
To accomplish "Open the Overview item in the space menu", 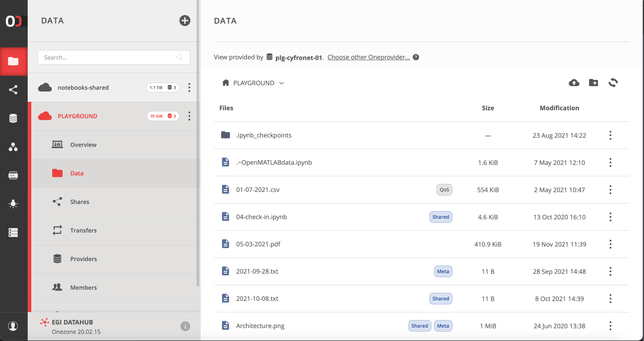I will 83,145.
